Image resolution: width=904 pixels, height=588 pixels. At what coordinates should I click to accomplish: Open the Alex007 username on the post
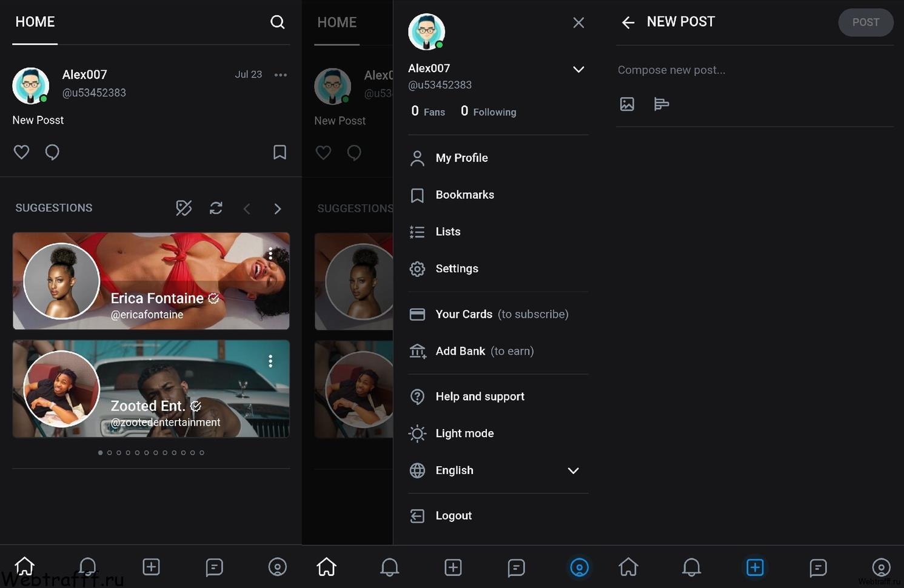pos(85,75)
